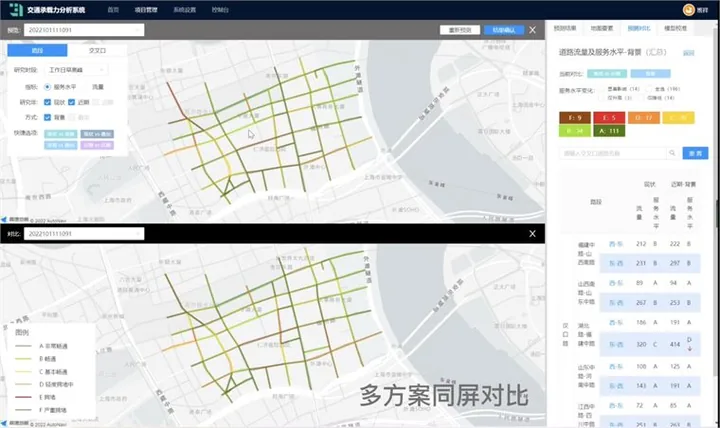Image resolution: width=720 pixels, height=428 pixels.
Task: Click 东-西 link in the 143 flow row
Action: (615, 386)
